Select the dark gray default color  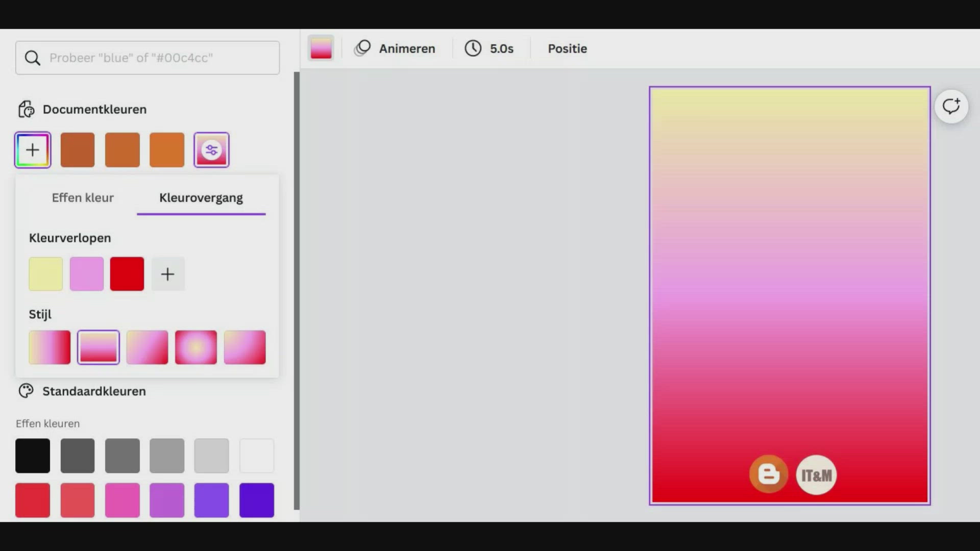(78, 456)
